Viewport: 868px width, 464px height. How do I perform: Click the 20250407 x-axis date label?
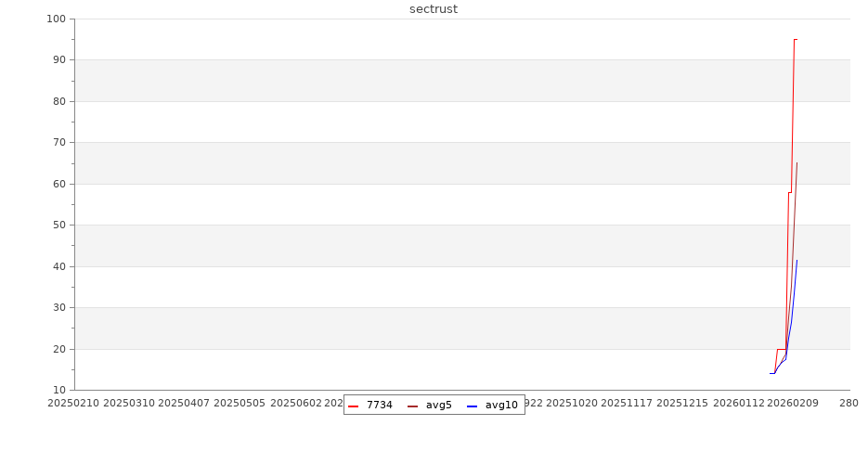[x=184, y=404]
